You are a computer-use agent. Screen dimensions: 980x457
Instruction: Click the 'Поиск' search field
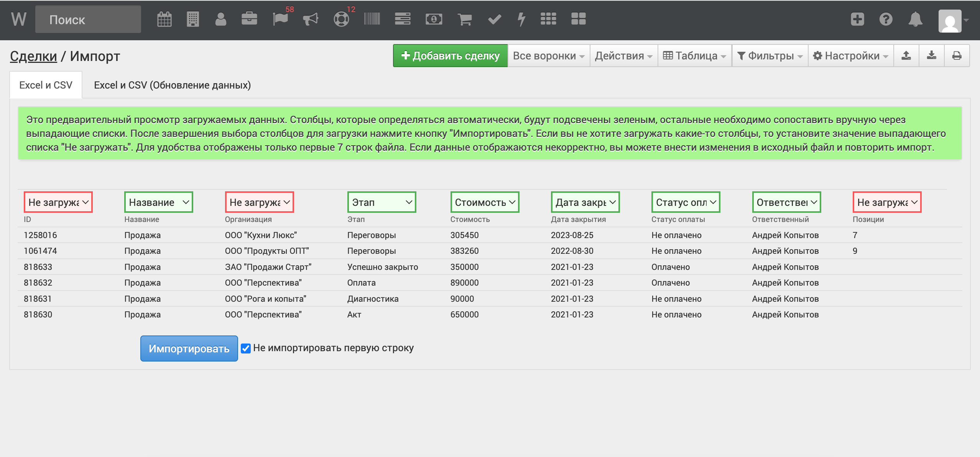click(x=88, y=20)
